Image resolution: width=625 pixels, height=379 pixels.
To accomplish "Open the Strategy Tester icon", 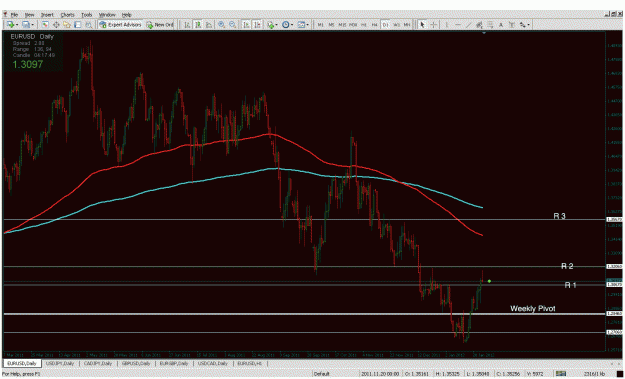I will (88, 25).
